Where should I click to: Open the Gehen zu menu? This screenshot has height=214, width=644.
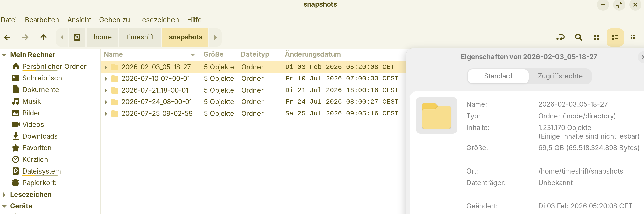(114, 20)
